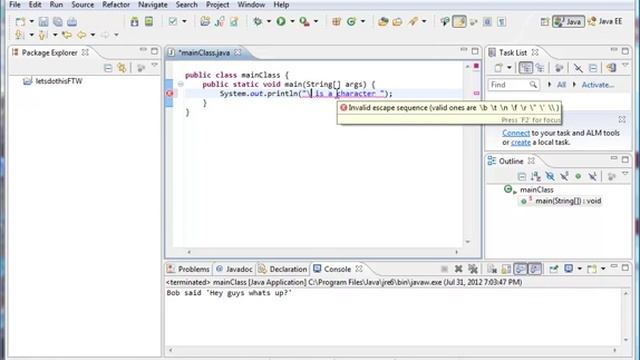This screenshot has width=640, height=360.
Task: Click the Last Edit Location icon
Action: (x=67, y=35)
